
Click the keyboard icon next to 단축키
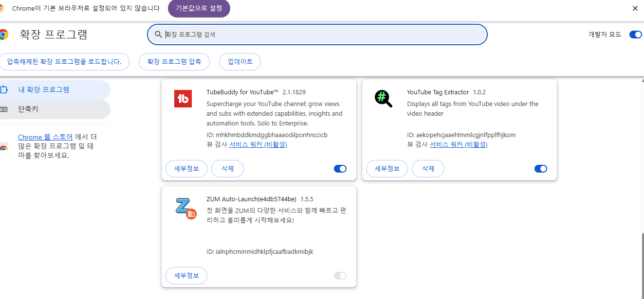pyautogui.click(x=3, y=109)
